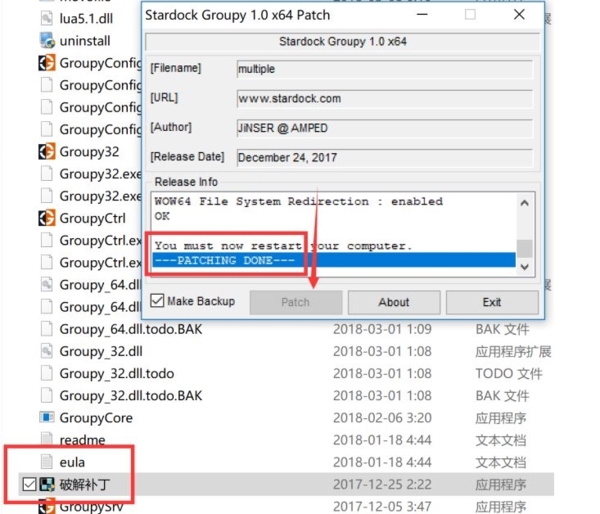Select the uninstall program icon
600x514 pixels.
(x=47, y=41)
